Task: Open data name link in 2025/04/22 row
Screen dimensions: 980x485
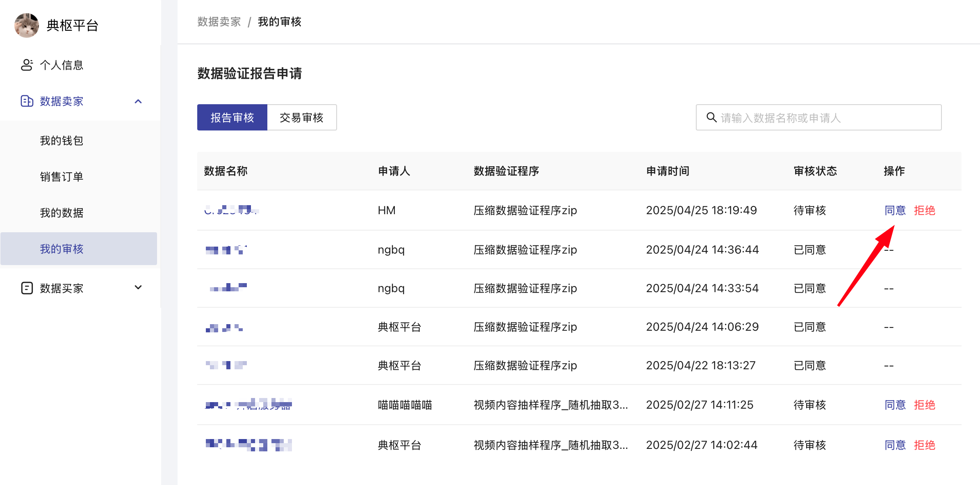Action: (226, 365)
